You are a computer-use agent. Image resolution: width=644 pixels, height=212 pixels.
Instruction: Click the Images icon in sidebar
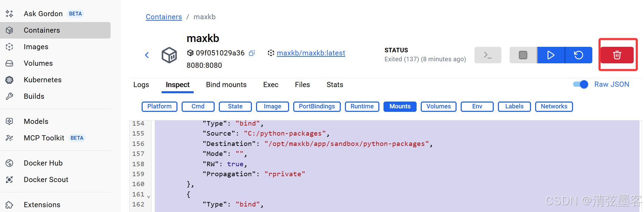click(x=9, y=47)
